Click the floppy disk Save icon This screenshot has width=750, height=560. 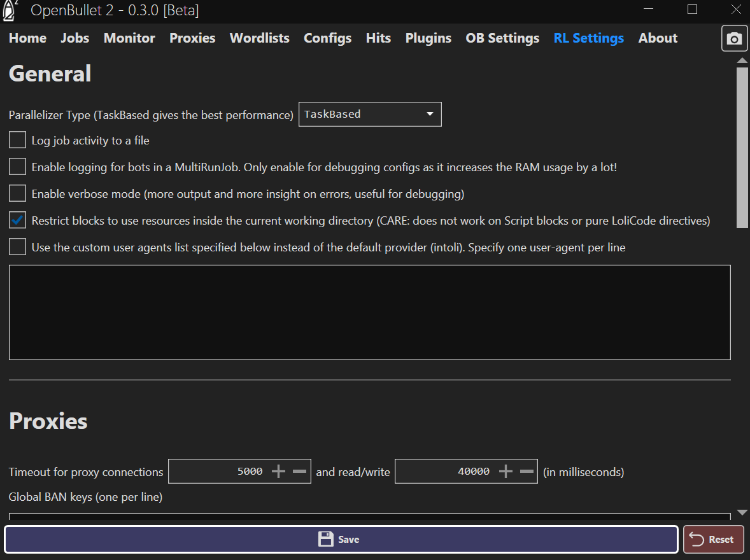[326, 539]
